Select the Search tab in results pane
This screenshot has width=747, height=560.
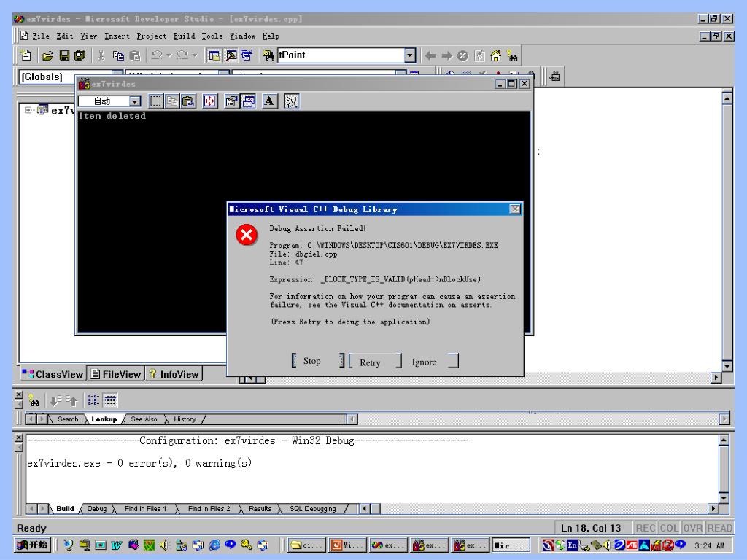68,419
